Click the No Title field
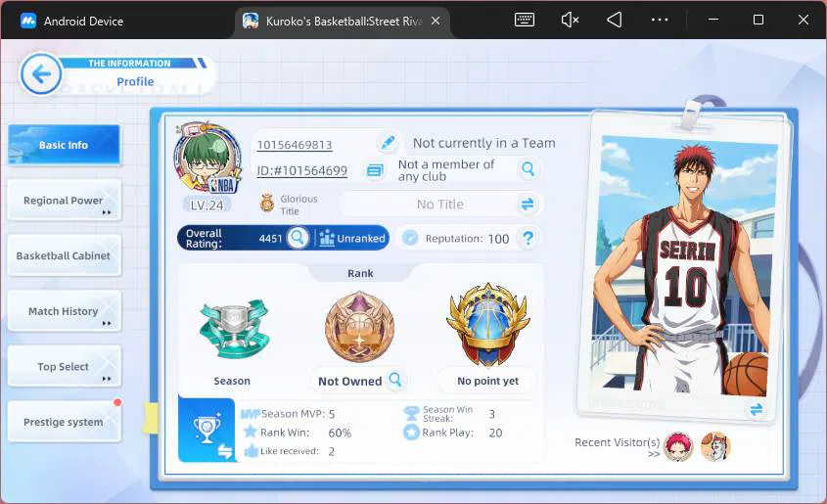The width and height of the screenshot is (827, 504). 440,204
